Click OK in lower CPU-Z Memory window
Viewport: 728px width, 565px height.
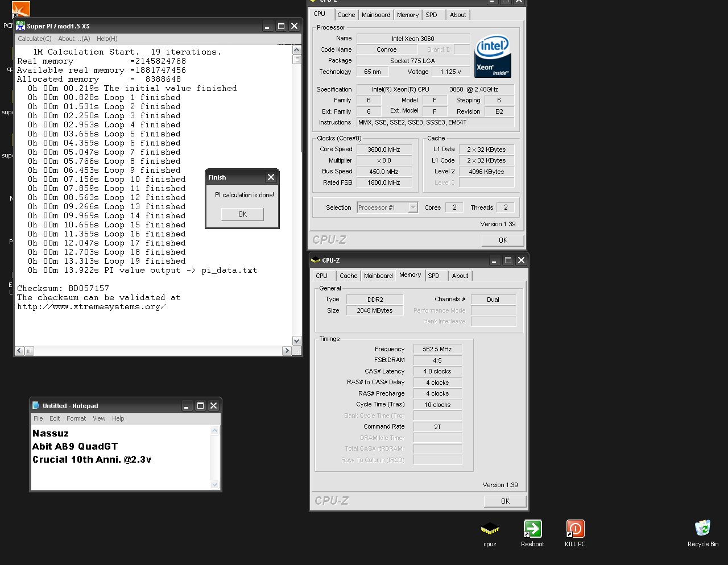point(505,501)
